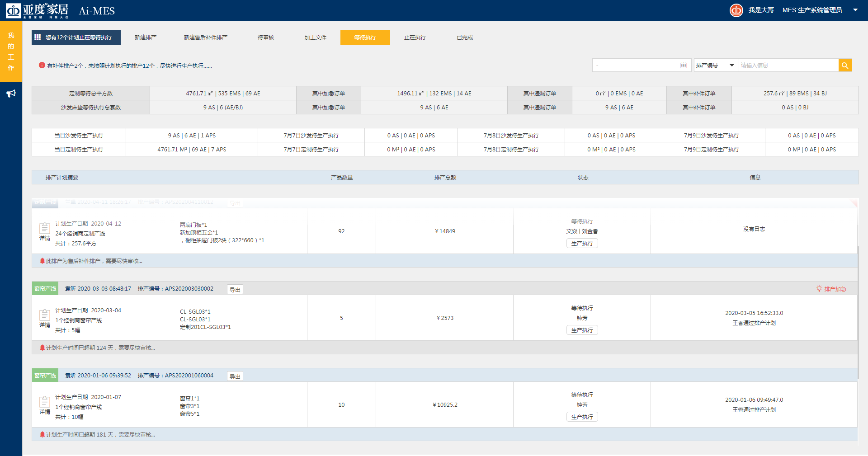Viewport: 868px width, 456px height.
Task: Click the 定制等待总平方数 cell
Action: tap(91, 93)
